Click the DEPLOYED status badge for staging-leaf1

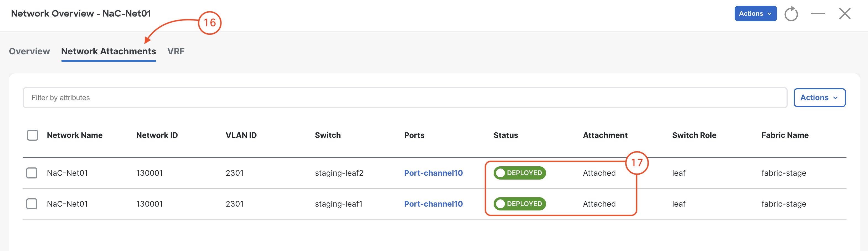pyautogui.click(x=520, y=204)
